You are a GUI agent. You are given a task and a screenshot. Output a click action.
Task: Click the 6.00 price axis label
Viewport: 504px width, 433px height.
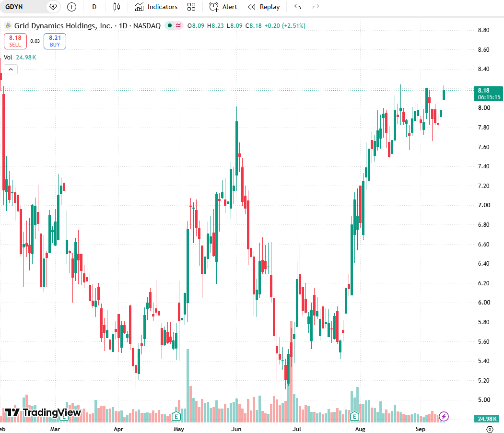pos(484,303)
